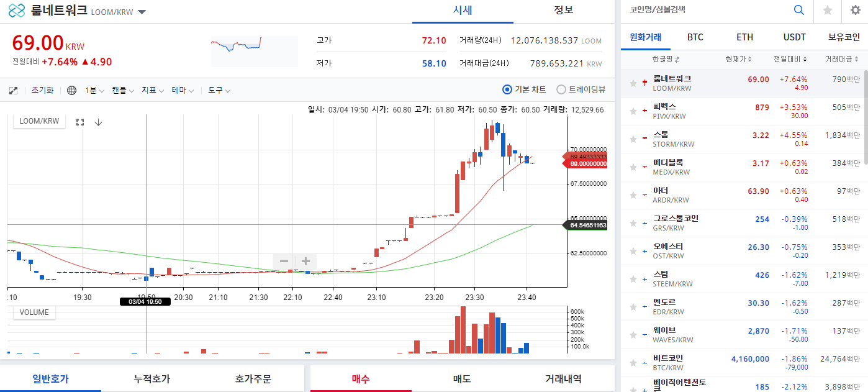
Task: Select the 원화거래 market tab
Action: click(646, 37)
